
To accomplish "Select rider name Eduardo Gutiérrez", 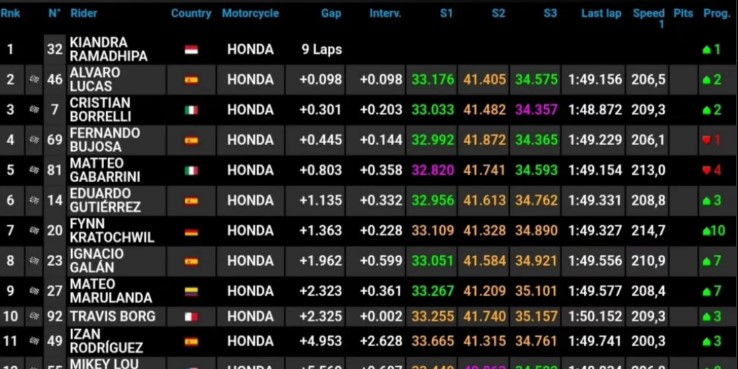I will click(x=105, y=201).
